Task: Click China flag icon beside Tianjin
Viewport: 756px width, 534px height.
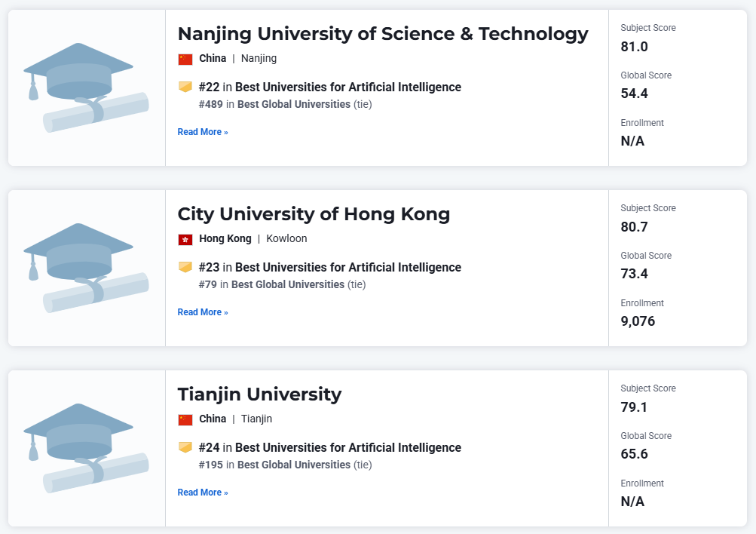Action: [x=185, y=419]
